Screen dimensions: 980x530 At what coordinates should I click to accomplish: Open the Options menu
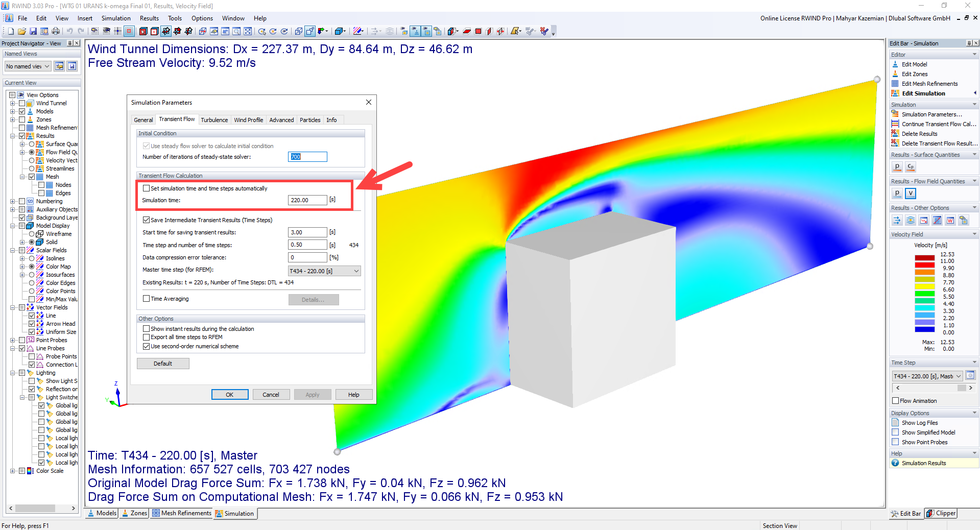pos(202,18)
